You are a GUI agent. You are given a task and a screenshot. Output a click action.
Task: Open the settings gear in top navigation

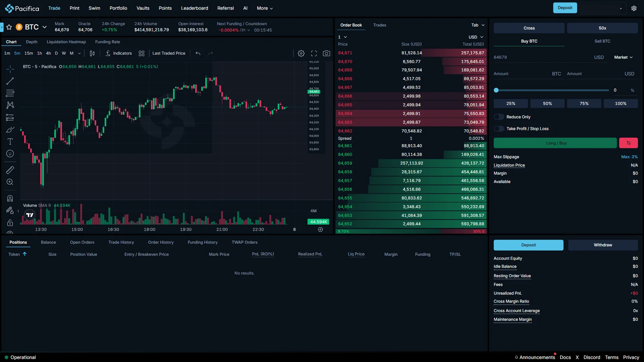click(634, 8)
